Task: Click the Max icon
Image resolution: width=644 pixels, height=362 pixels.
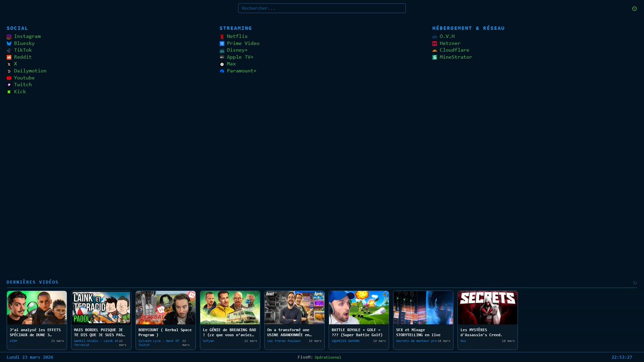Action: (x=222, y=64)
